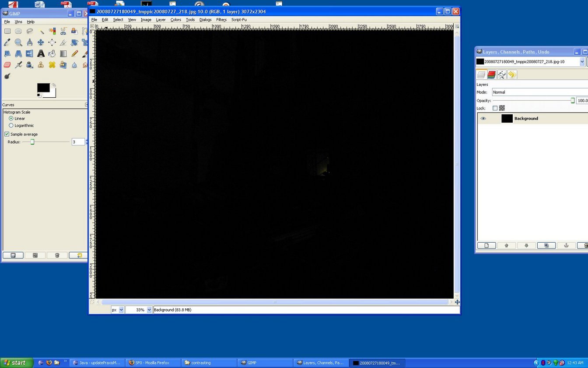Open SF0 - Mozilla Firefox taskbar button

(x=153, y=363)
